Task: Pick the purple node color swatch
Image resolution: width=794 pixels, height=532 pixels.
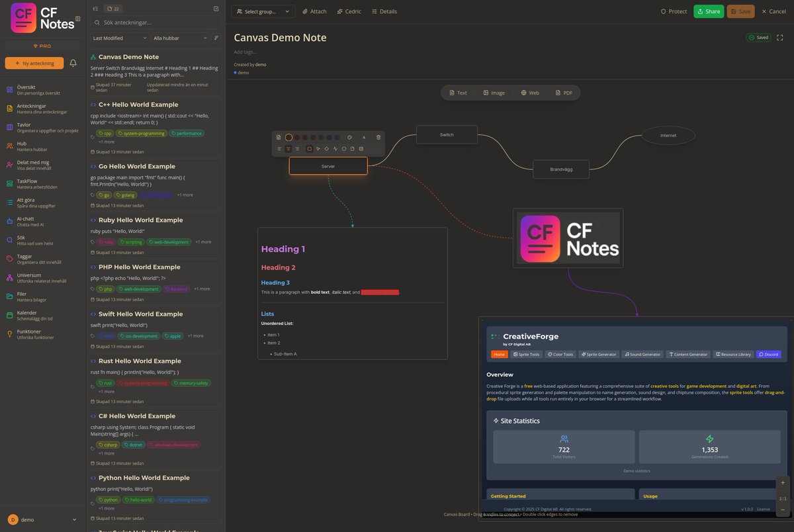Action: coord(337,137)
